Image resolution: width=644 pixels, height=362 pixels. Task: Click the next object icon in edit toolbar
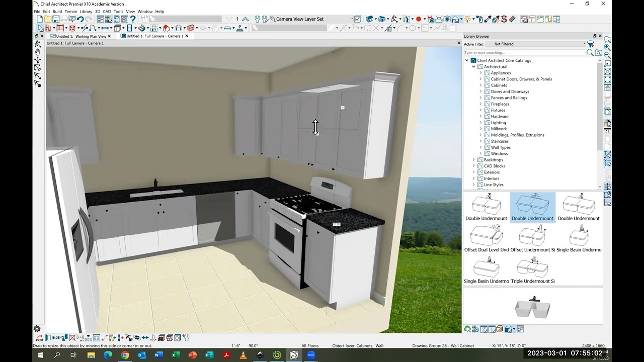coord(40,338)
